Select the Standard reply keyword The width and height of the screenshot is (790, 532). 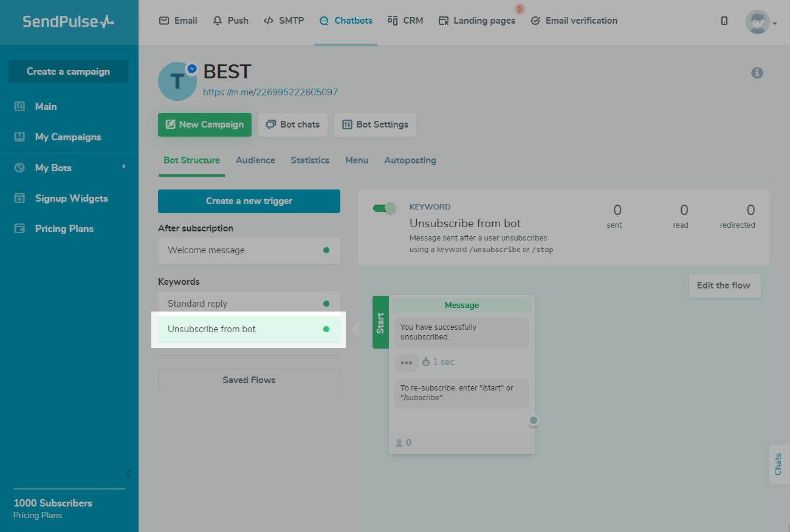click(249, 304)
